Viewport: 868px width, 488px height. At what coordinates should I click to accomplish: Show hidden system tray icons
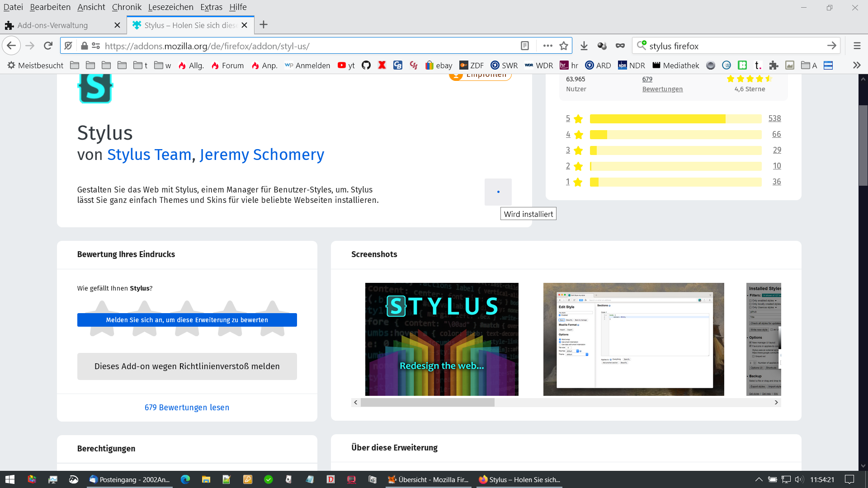[759, 479]
